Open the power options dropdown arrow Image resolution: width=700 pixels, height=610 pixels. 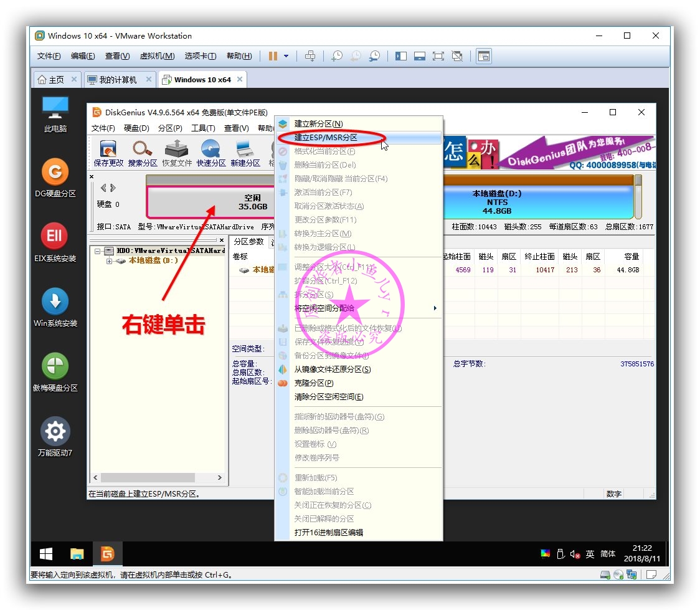pyautogui.click(x=286, y=56)
